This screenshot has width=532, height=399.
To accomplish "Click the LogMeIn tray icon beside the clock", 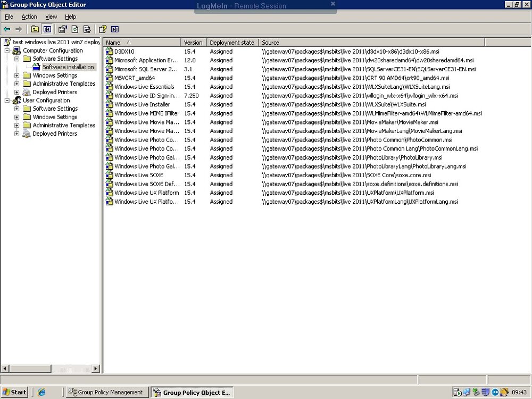I will pos(495,393).
